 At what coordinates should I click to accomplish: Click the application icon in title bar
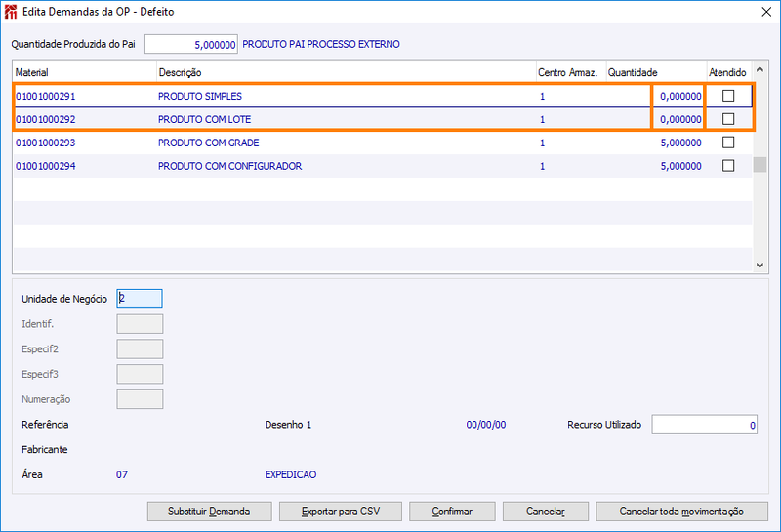pyautogui.click(x=11, y=12)
